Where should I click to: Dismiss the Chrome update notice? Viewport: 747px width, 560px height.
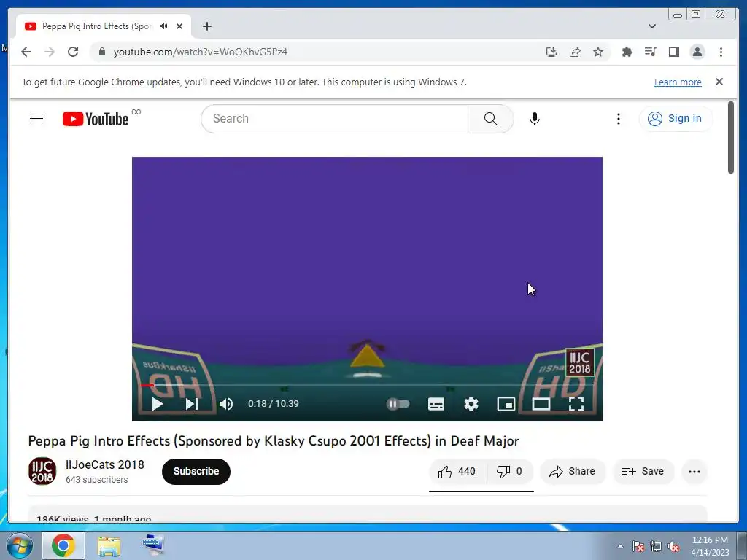719,82
